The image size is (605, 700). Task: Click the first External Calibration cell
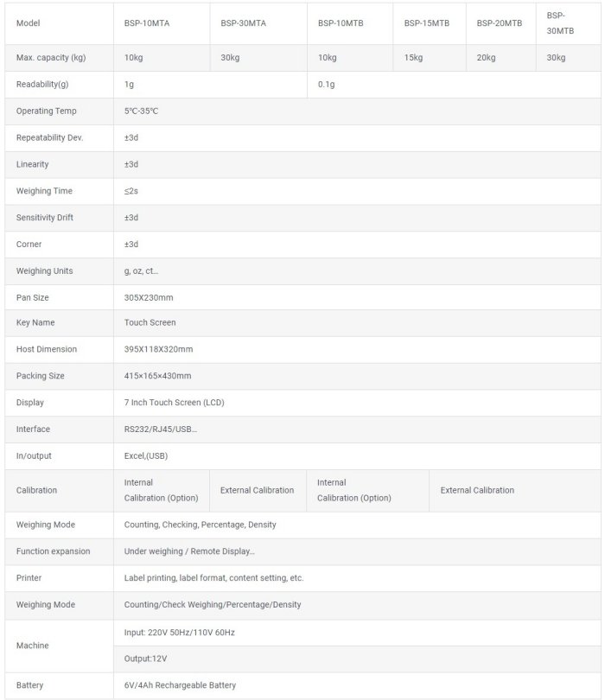(257, 490)
